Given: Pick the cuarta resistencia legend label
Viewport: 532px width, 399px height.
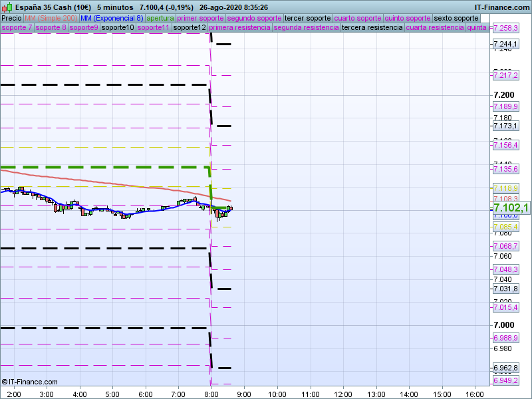Looking at the screenshot, I should [x=434, y=28].
